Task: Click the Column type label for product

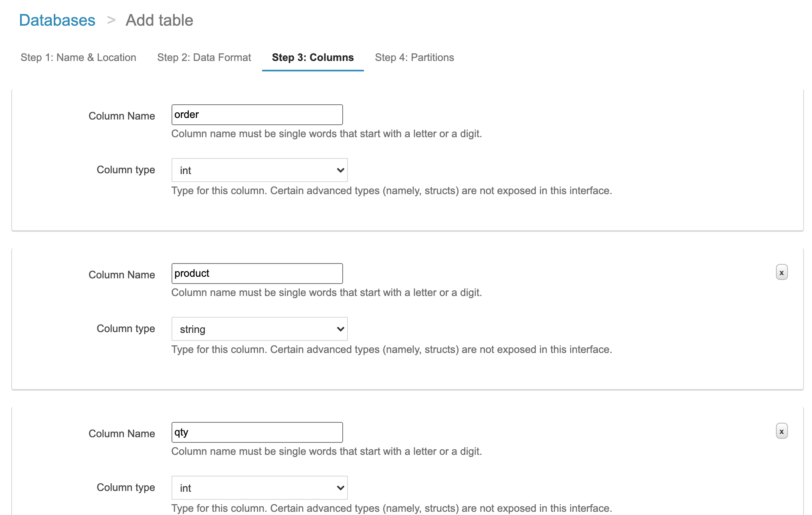Action: pos(125,328)
